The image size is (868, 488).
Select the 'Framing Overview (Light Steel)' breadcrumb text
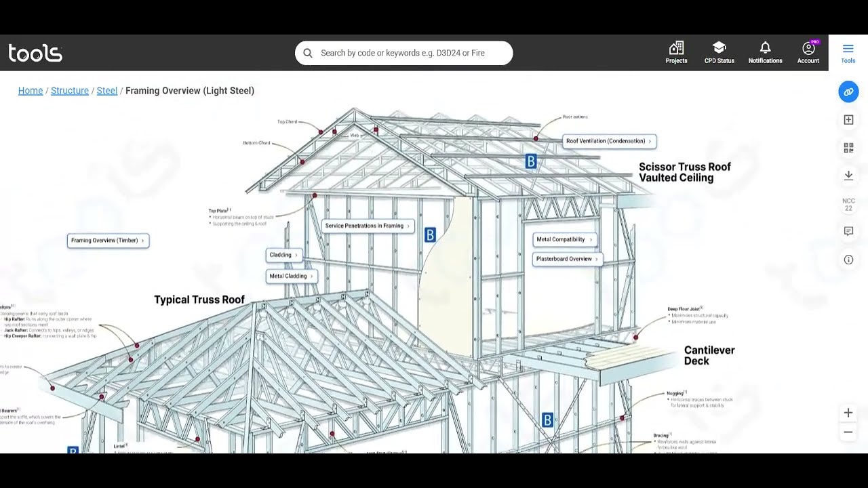[x=190, y=91]
